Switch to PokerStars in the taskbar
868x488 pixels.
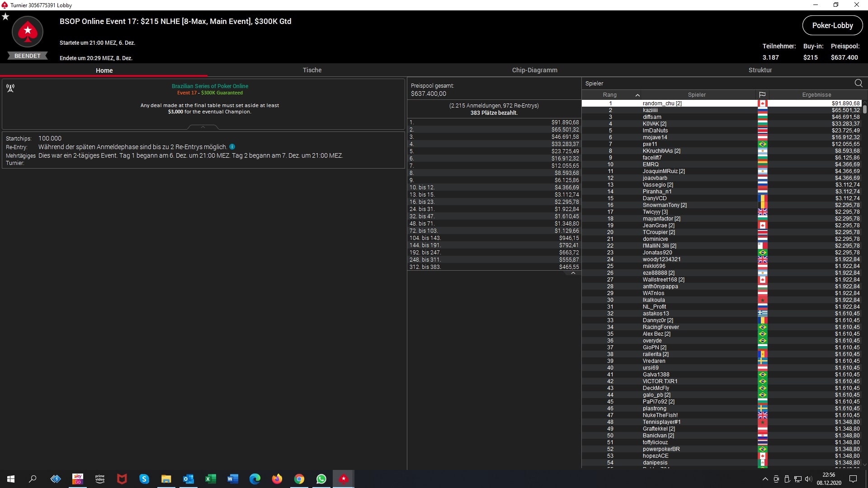[344, 479]
